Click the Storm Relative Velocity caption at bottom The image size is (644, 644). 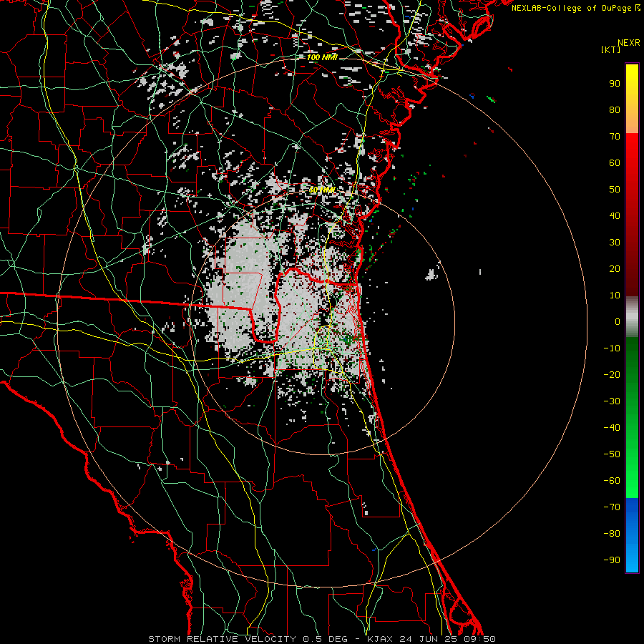[x=322, y=639]
